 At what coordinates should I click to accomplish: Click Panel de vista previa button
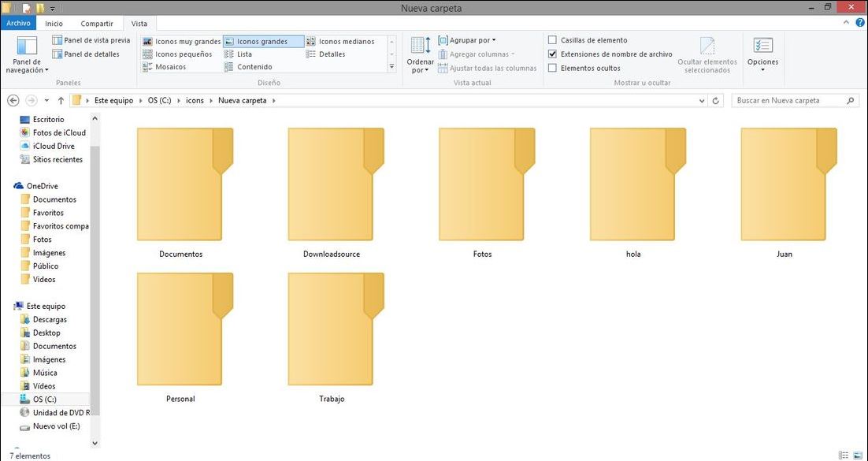point(91,40)
